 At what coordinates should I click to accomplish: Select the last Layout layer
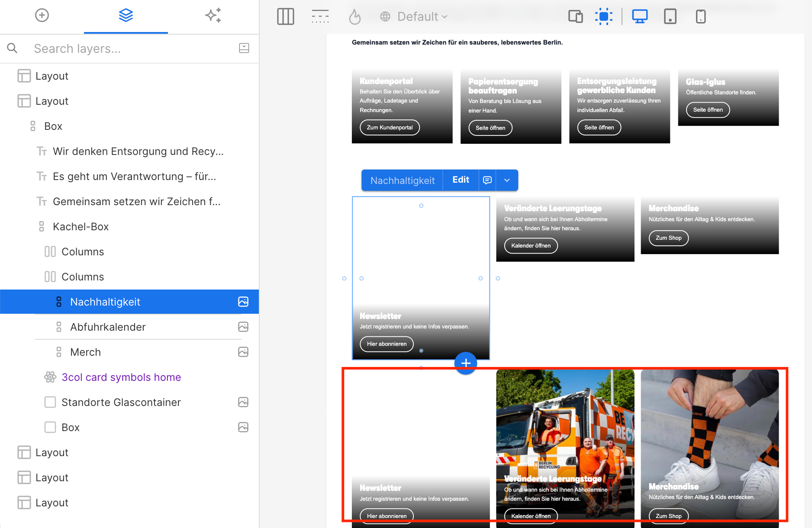pyautogui.click(x=130, y=502)
